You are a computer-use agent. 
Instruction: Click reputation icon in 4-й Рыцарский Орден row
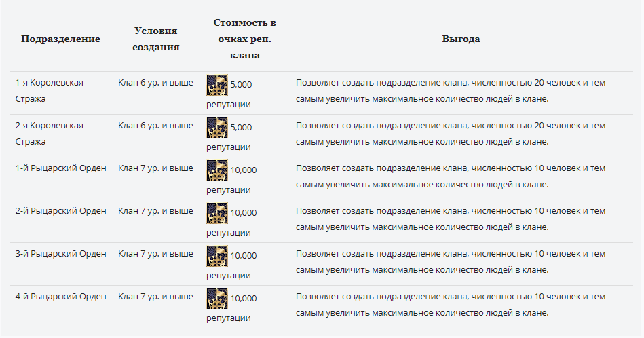coord(217,299)
